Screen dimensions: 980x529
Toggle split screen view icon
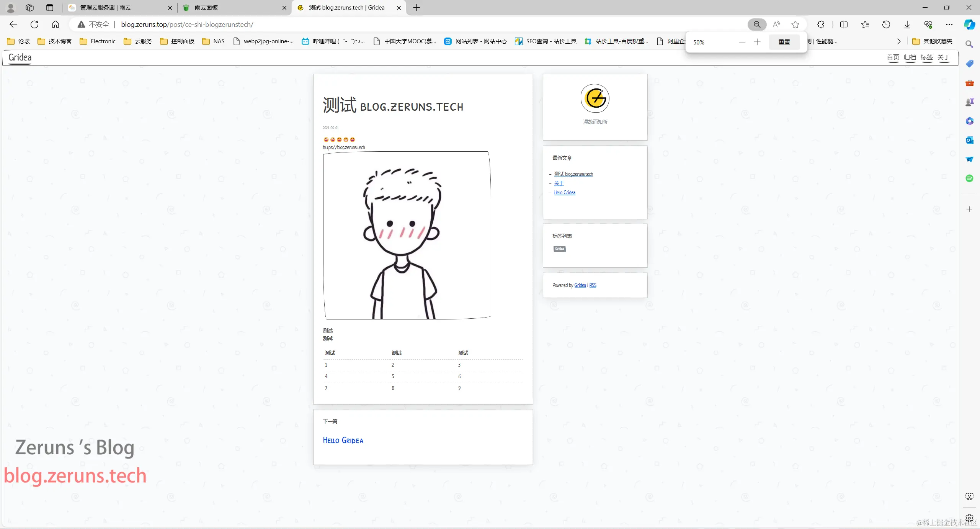click(844, 25)
